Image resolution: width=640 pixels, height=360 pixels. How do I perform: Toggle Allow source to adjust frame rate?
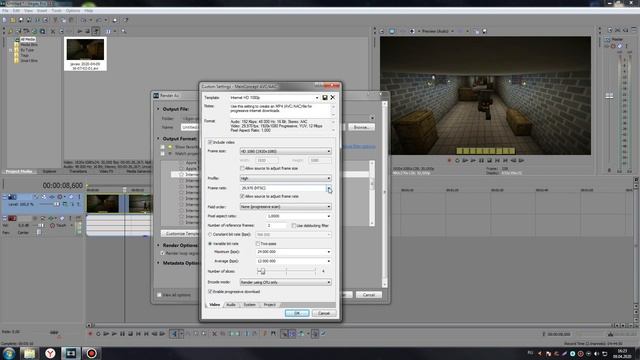[242, 196]
